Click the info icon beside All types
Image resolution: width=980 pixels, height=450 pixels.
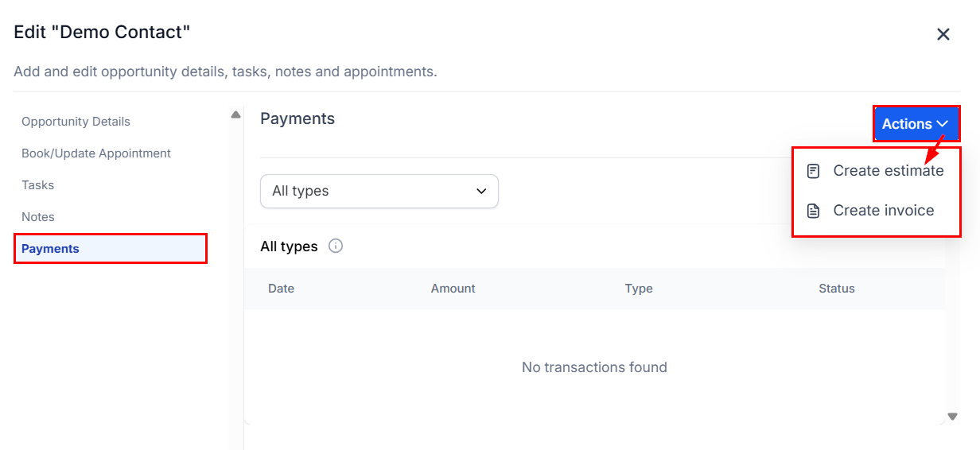pos(336,246)
